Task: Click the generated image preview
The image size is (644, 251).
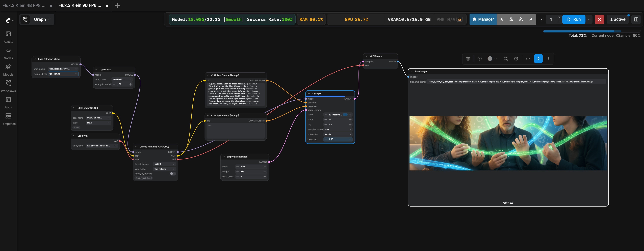Action: tap(508, 143)
